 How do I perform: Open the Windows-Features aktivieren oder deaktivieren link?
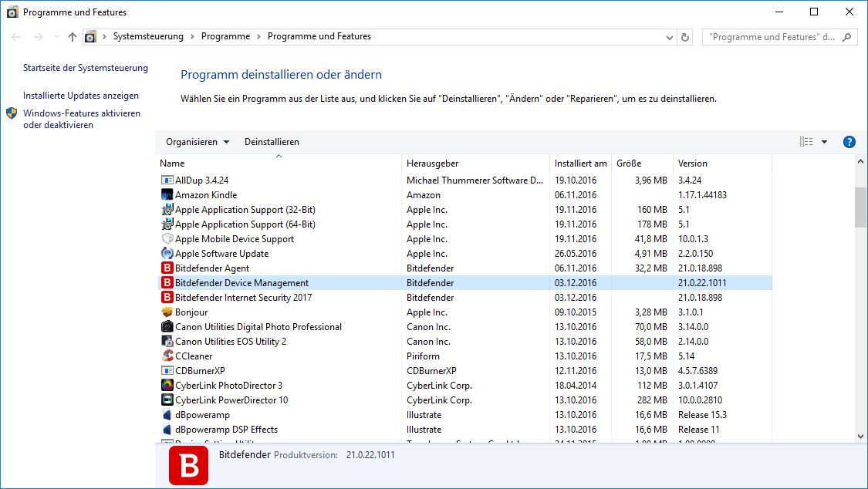point(81,119)
